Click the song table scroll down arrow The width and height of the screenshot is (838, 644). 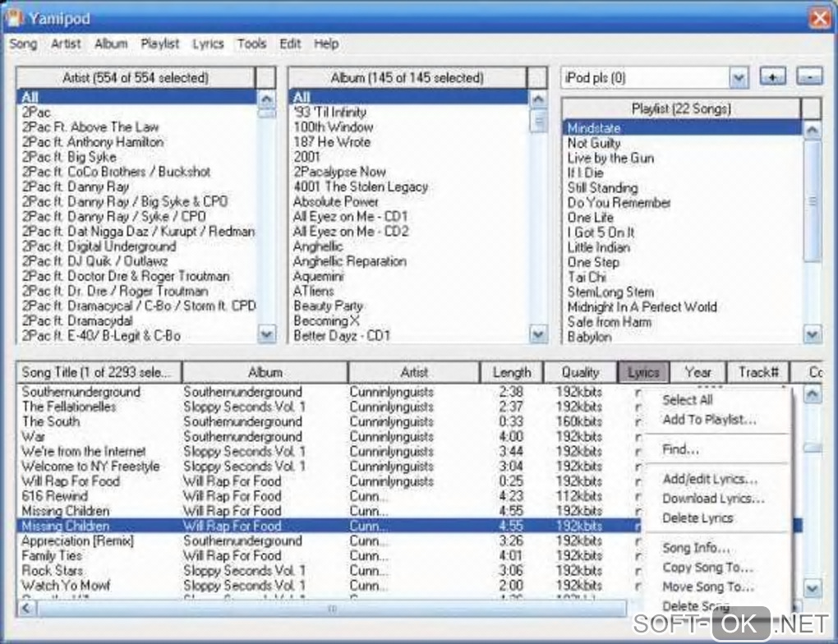coord(813,588)
